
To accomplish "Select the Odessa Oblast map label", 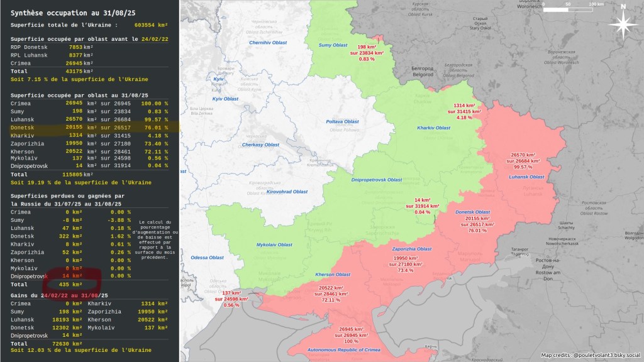I will coord(208,258).
